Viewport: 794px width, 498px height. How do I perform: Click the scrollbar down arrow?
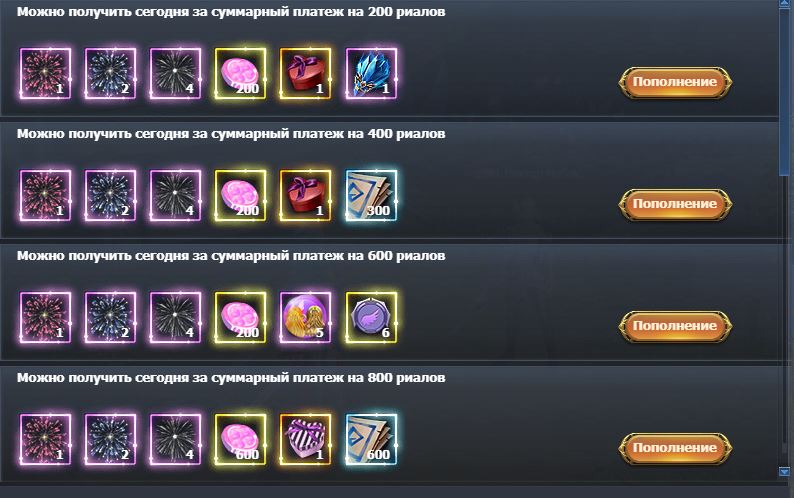coord(784,472)
